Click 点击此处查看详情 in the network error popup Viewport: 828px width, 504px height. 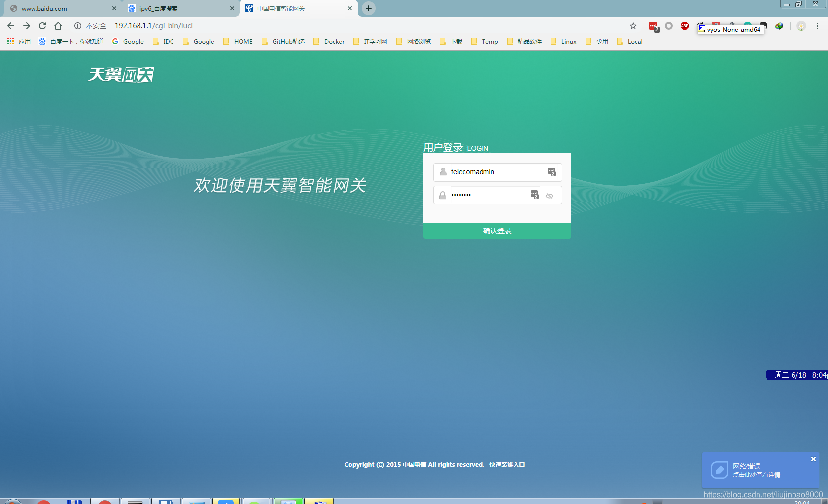757,475
